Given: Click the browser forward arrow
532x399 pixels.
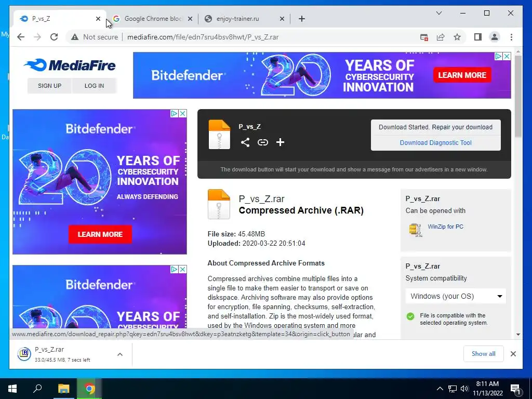Looking at the screenshot, I should tap(37, 37).
